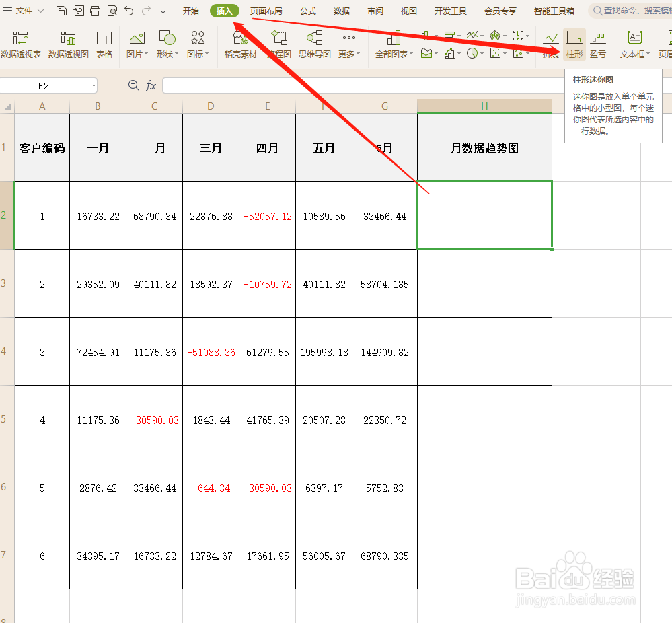The image size is (672, 623).
Task: Select column B header
Action: (x=98, y=106)
